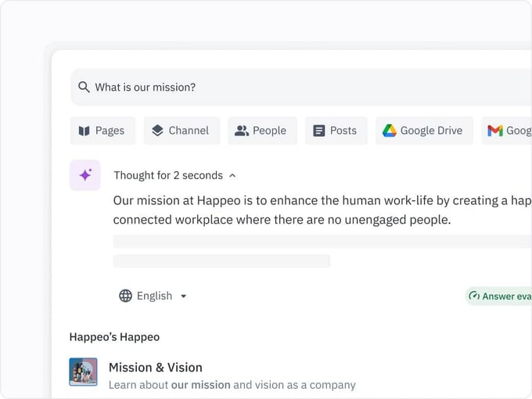Viewport: 532px width, 399px height.
Task: Open the English language dropdown arrow
Action: coord(184,297)
